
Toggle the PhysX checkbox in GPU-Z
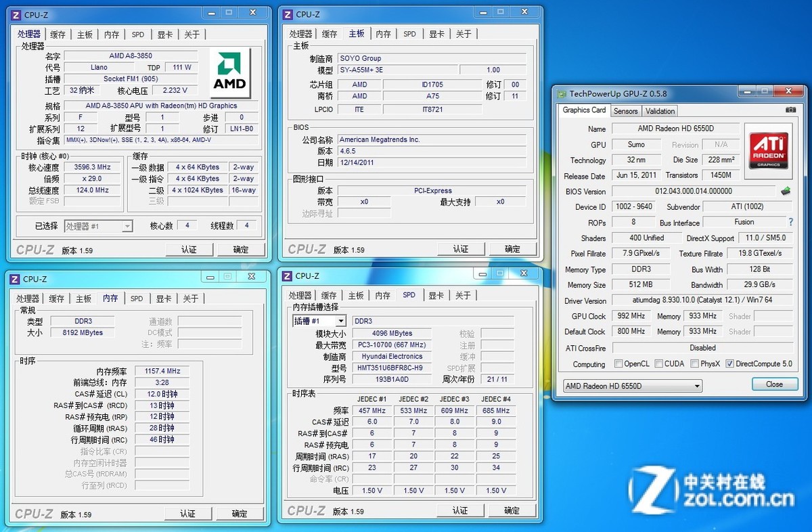click(x=694, y=363)
